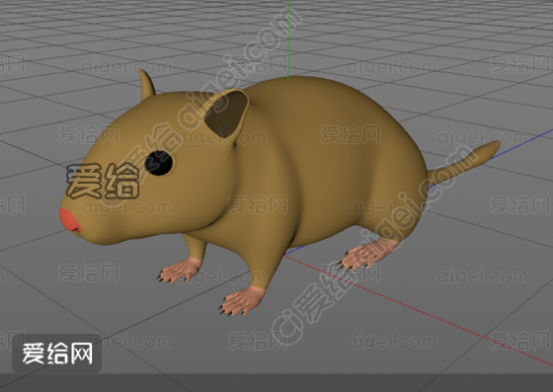
Task: Click the dark bar below the viewport
Action: pos(276,383)
